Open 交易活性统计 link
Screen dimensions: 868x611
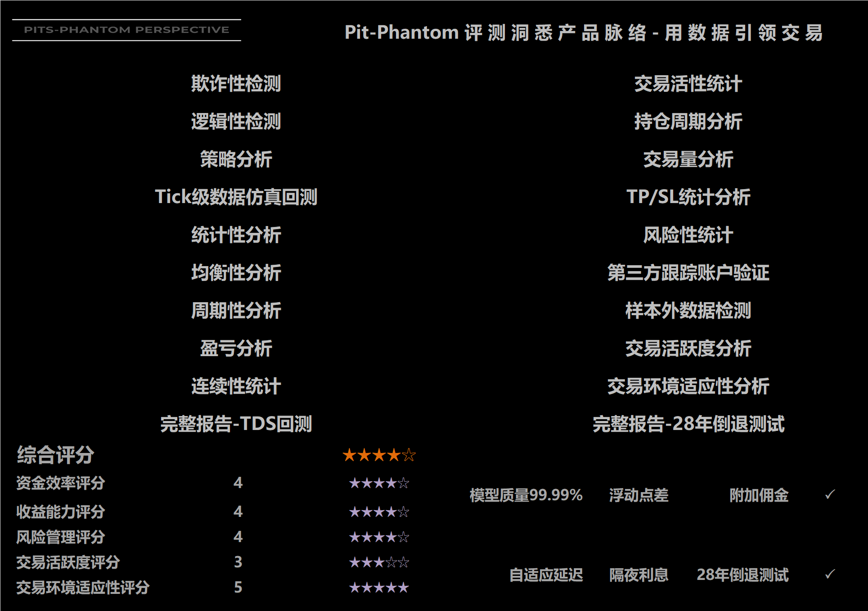pos(688,84)
